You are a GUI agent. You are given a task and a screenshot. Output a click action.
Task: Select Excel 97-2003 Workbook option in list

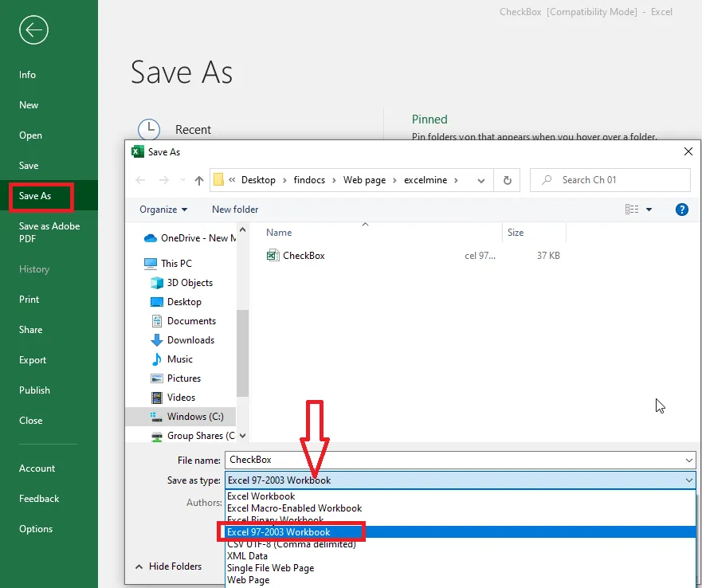(461, 532)
